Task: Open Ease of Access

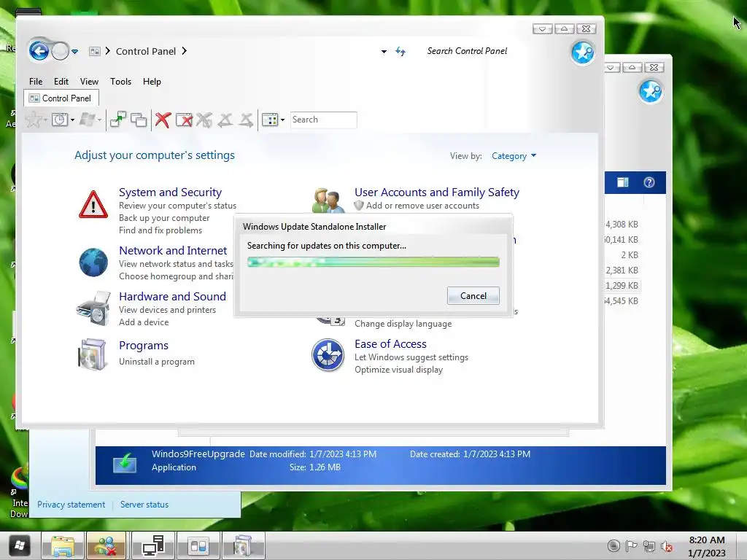Action: 390,343
